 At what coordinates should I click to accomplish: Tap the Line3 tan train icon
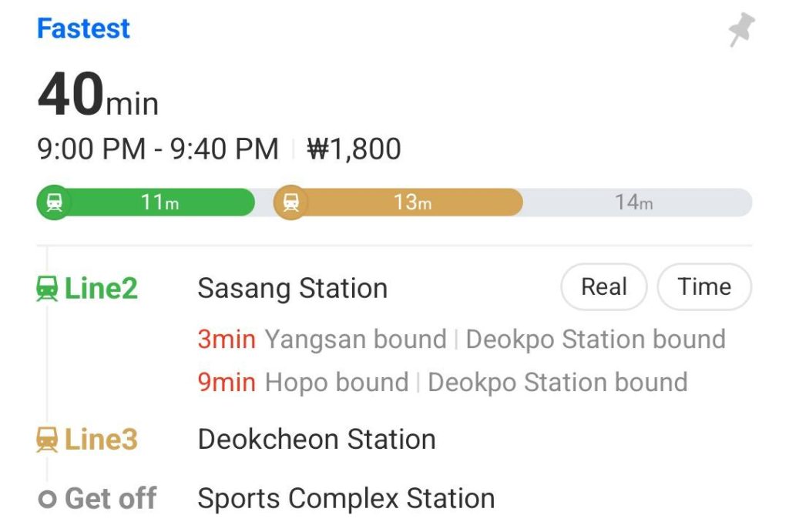point(47,440)
